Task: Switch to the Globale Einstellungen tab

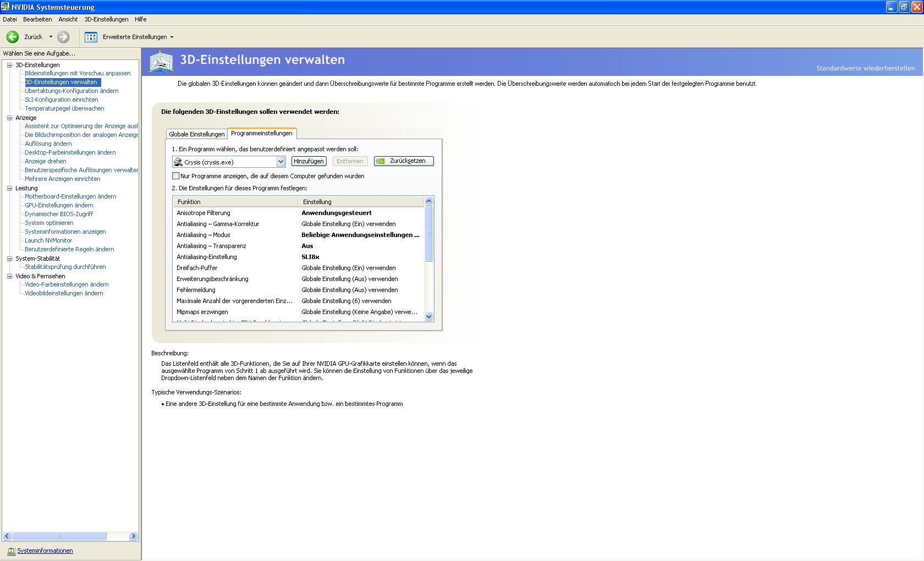Action: pos(197,134)
